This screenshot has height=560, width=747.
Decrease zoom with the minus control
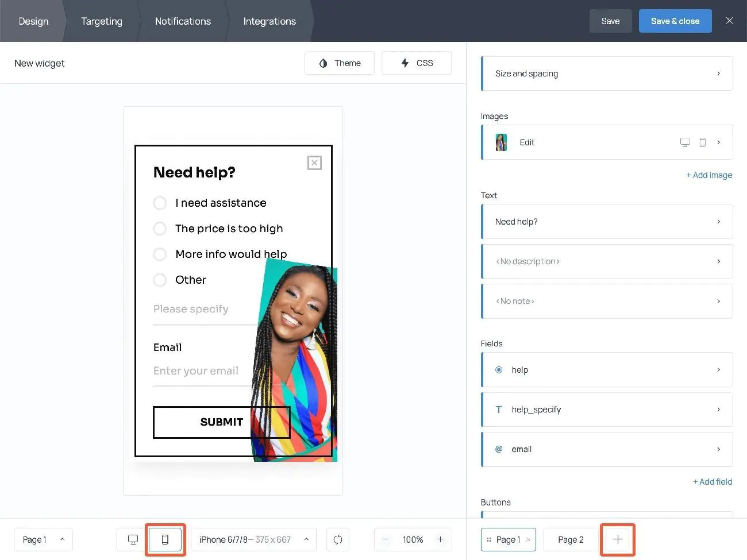[385, 539]
